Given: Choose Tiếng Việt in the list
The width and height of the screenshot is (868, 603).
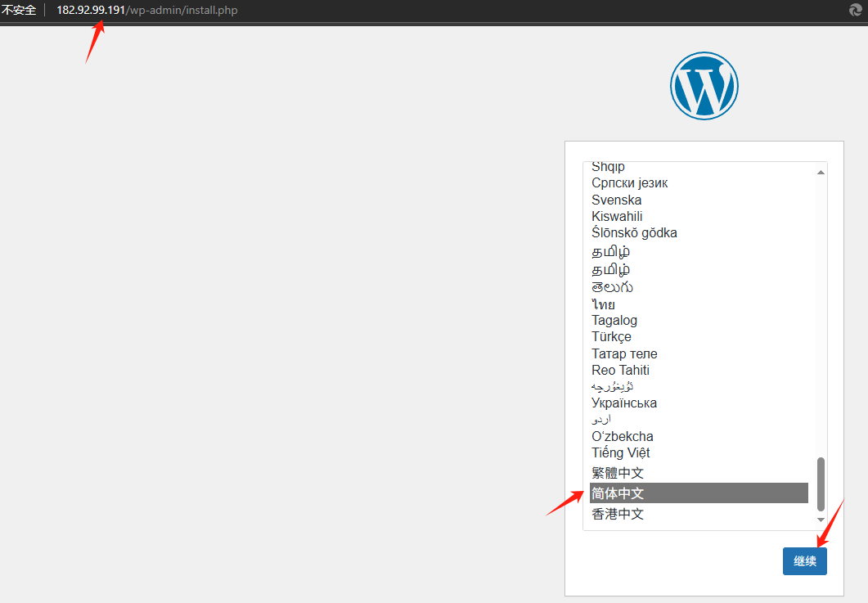Looking at the screenshot, I should (x=699, y=453).
